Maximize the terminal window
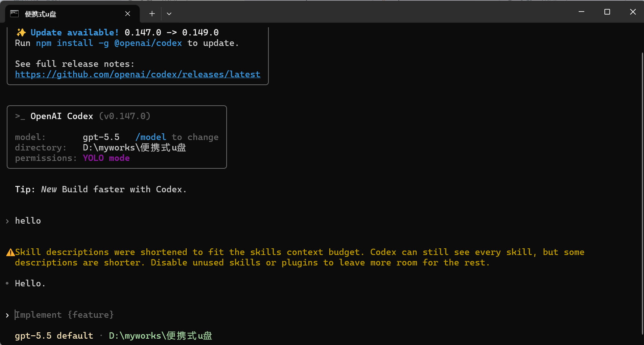644x345 pixels. tap(607, 12)
